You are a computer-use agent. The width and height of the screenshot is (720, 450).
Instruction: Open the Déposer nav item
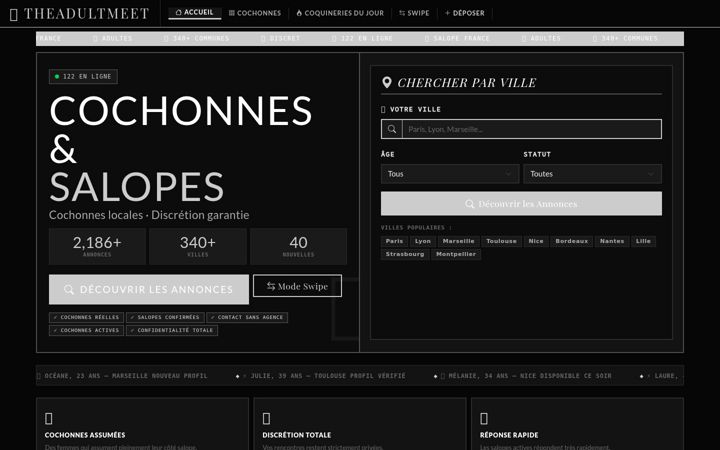point(465,13)
